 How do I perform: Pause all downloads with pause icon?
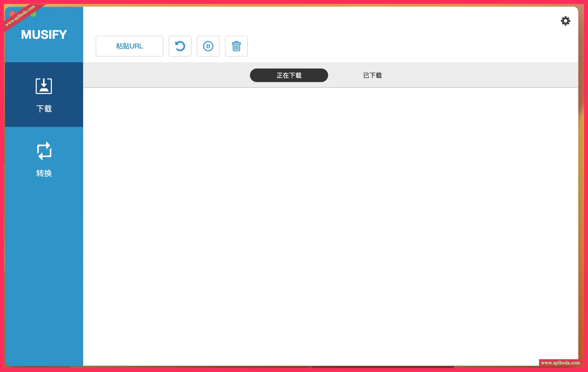tap(208, 46)
